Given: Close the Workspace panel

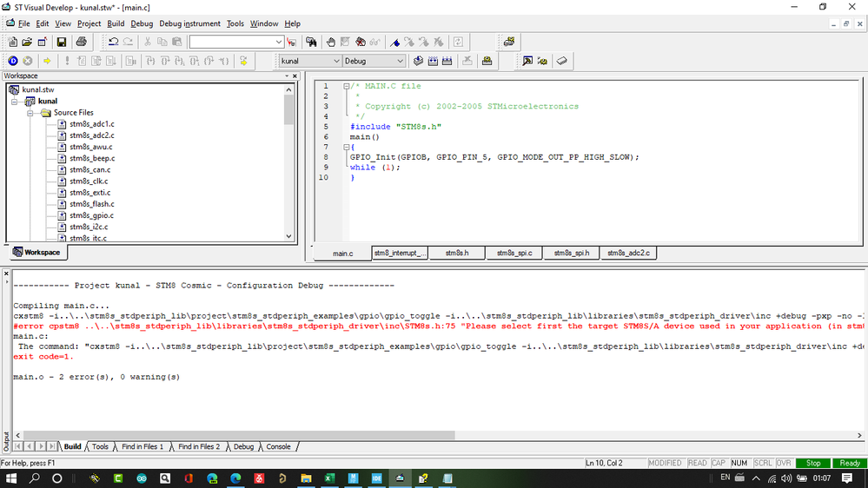Looking at the screenshot, I should 295,76.
